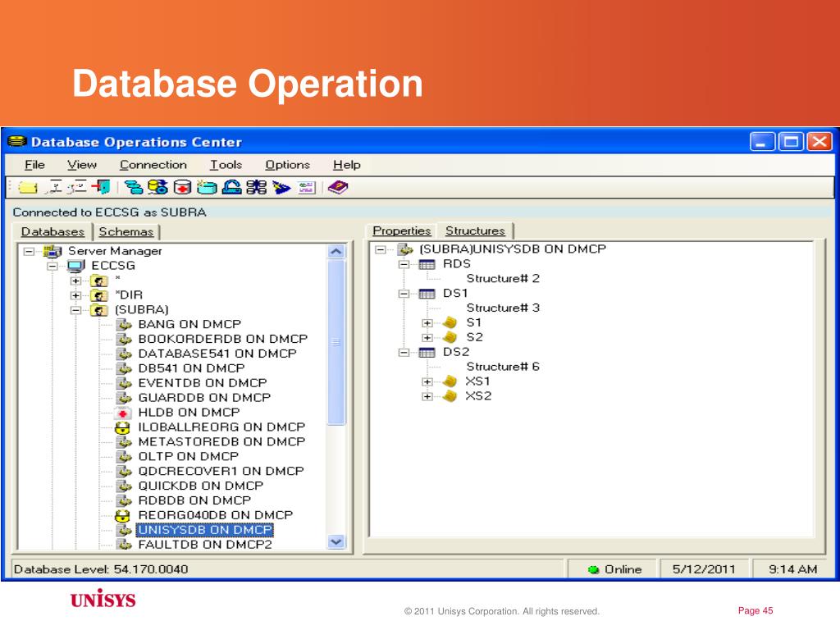
Task: Open the View menu
Action: (82, 164)
